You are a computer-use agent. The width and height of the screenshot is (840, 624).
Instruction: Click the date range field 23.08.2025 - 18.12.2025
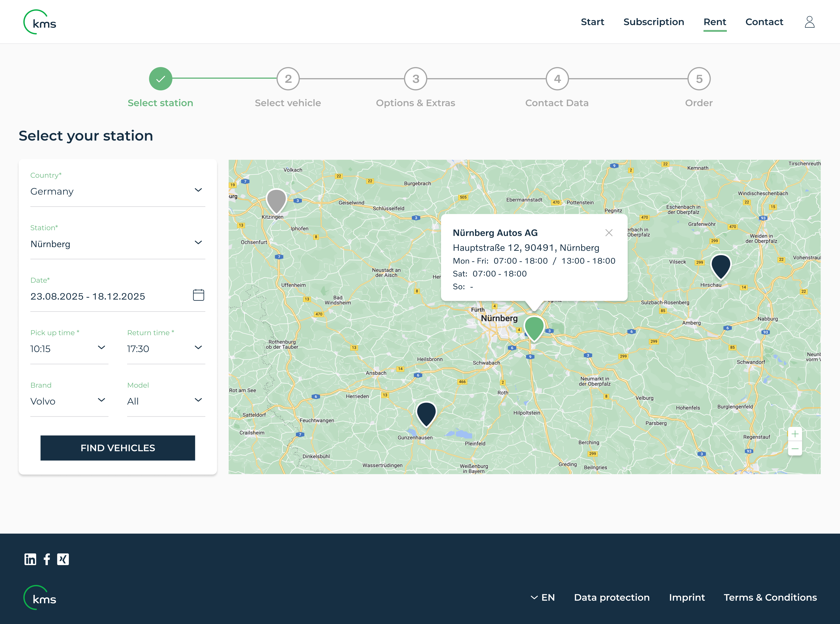pyautogui.click(x=117, y=296)
